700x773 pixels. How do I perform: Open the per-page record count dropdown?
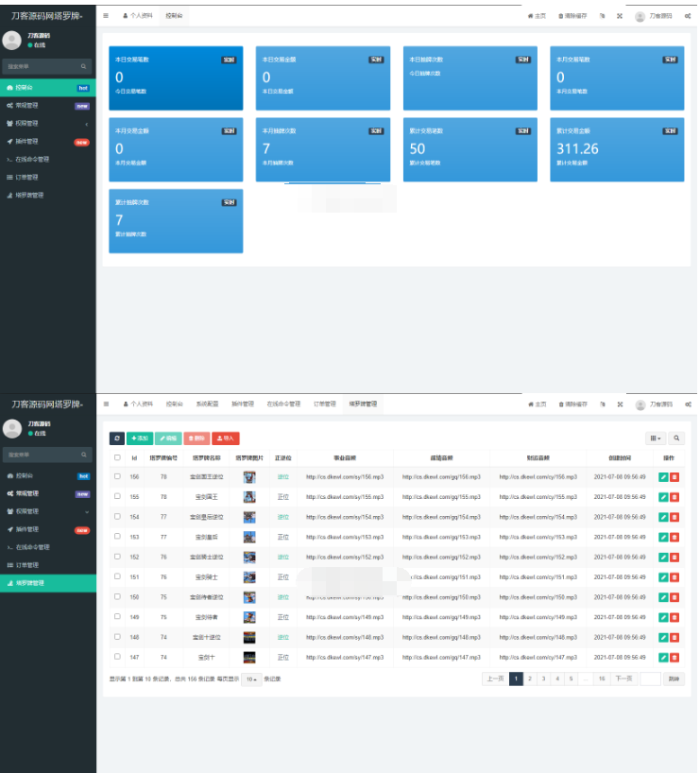251,679
